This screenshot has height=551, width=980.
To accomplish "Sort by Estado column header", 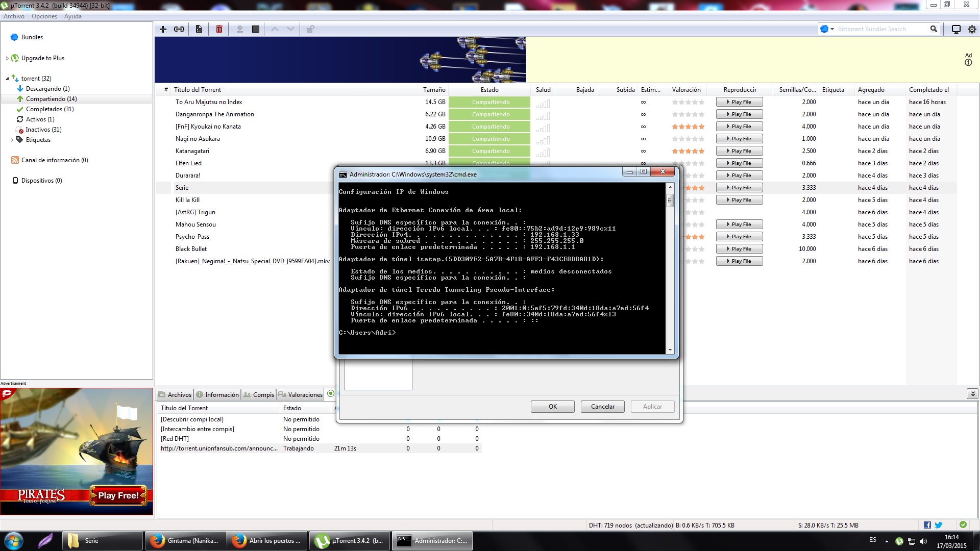I will tap(489, 90).
